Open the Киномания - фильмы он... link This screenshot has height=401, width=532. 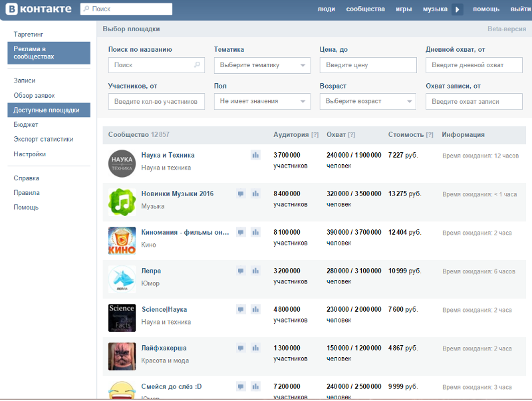(186, 232)
